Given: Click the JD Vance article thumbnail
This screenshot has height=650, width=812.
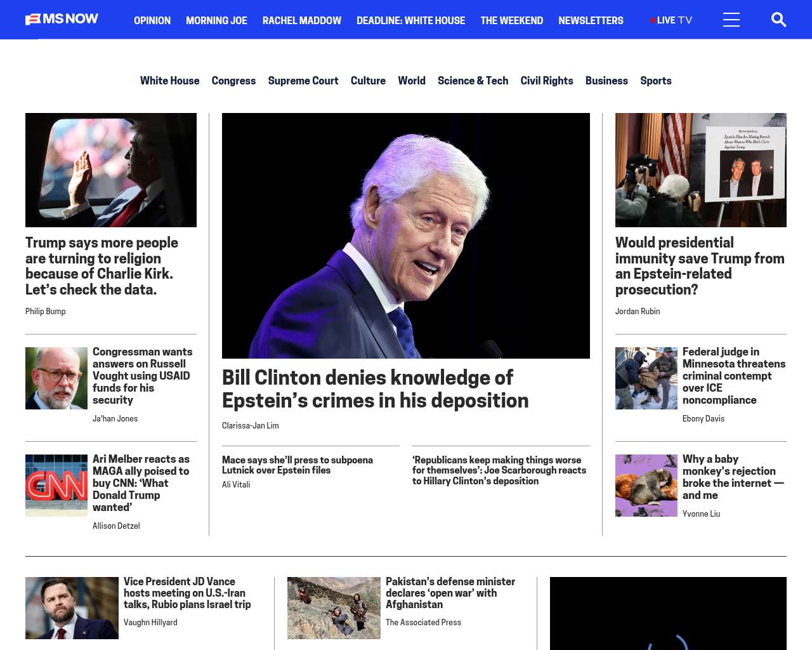Looking at the screenshot, I should coord(72,607).
